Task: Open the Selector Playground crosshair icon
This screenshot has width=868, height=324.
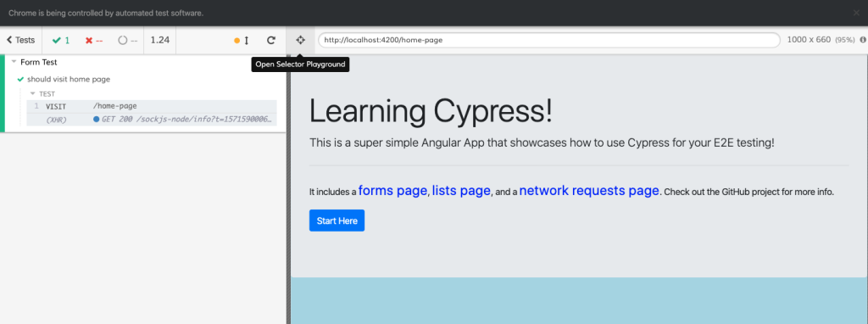Action: pyautogui.click(x=300, y=40)
